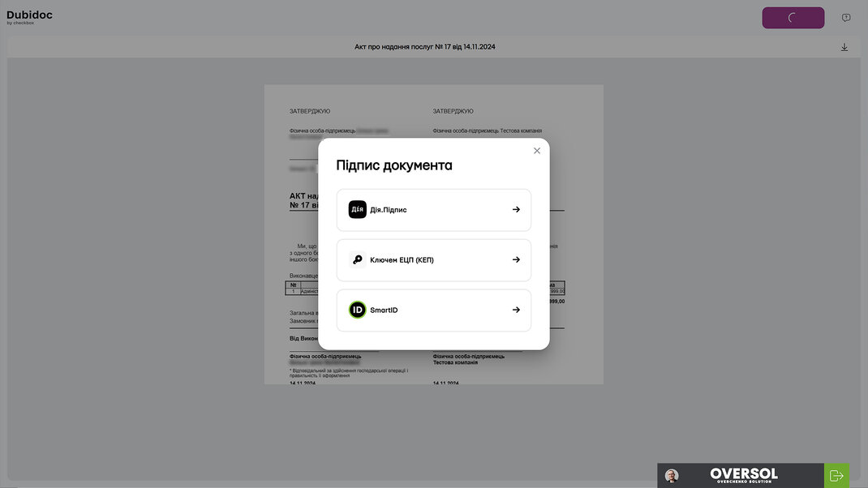Open the help icon in the header
The width and height of the screenshot is (868, 488).
[x=846, y=18]
